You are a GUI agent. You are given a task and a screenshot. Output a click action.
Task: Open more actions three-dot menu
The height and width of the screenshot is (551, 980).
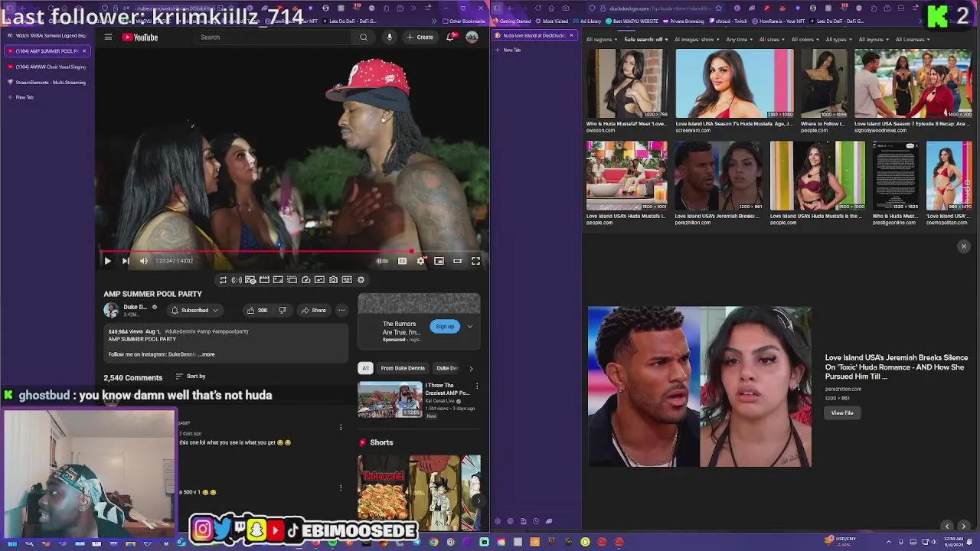(341, 310)
